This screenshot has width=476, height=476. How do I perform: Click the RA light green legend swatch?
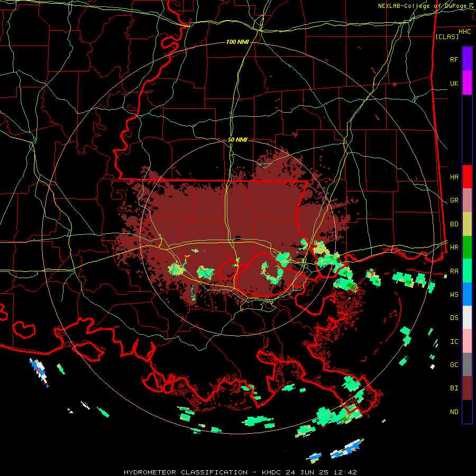pyautogui.click(x=467, y=271)
